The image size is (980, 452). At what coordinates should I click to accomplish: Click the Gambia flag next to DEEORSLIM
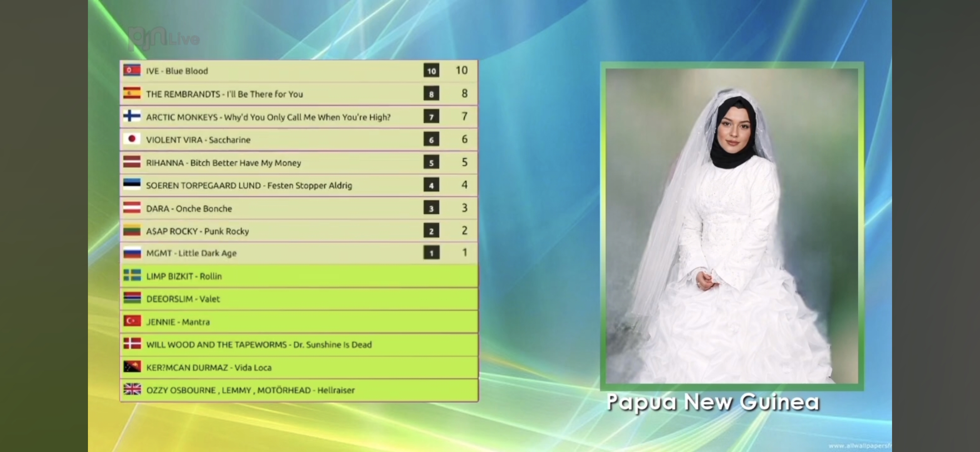point(132,298)
